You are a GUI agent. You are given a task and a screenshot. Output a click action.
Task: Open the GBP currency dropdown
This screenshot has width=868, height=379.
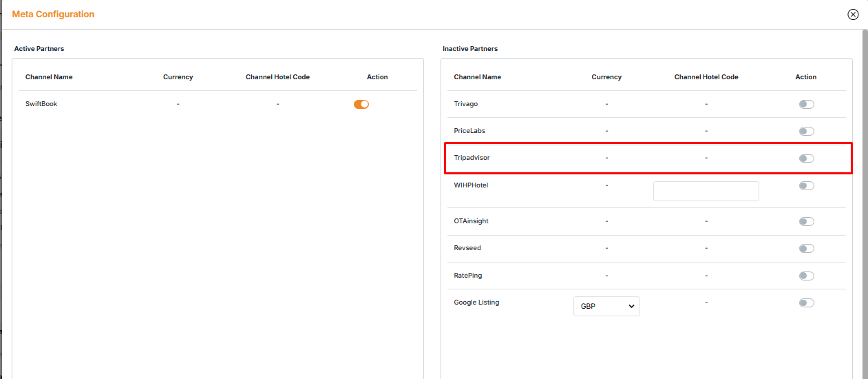[x=606, y=306]
